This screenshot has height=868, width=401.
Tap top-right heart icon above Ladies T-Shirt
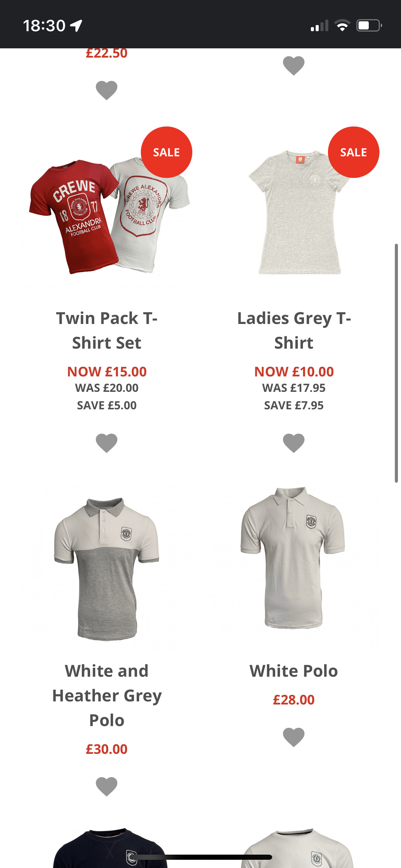[294, 65]
